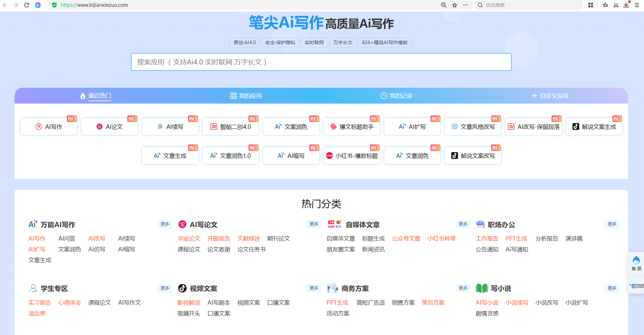
Task: Open the 解说文案生成 Douyin tool
Action: [594, 126]
